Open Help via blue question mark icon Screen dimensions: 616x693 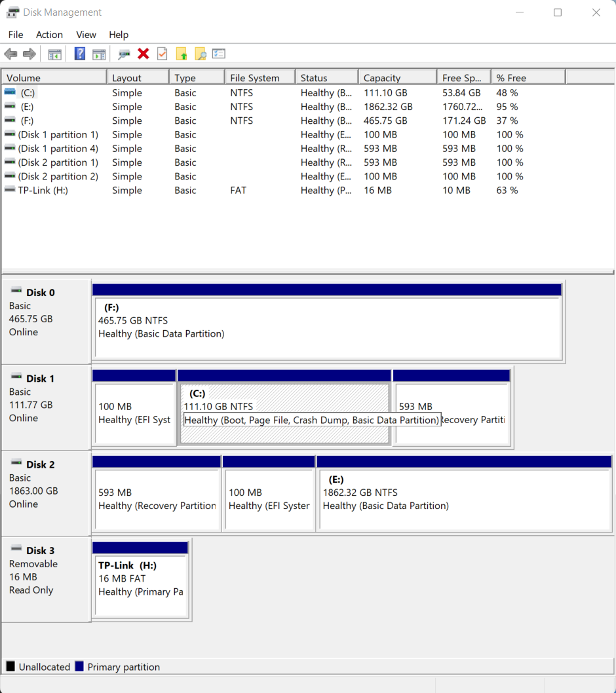[79, 54]
